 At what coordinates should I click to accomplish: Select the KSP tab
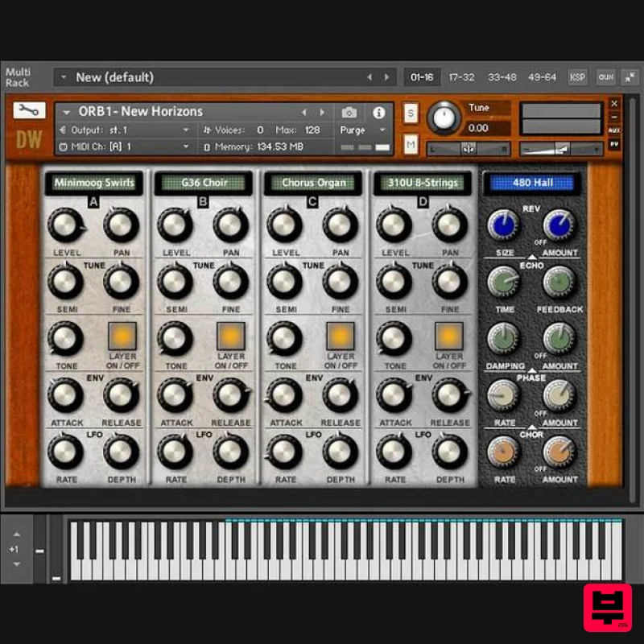click(577, 76)
